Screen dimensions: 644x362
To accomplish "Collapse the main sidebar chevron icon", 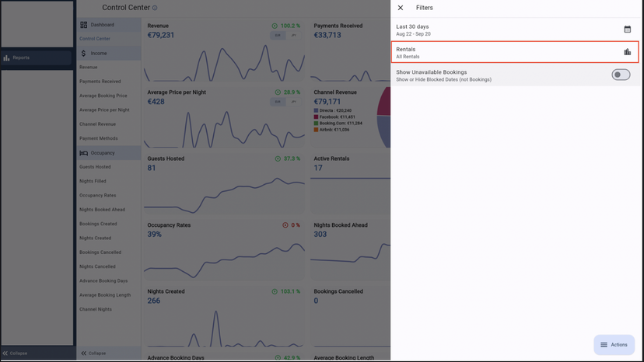I will [5, 353].
